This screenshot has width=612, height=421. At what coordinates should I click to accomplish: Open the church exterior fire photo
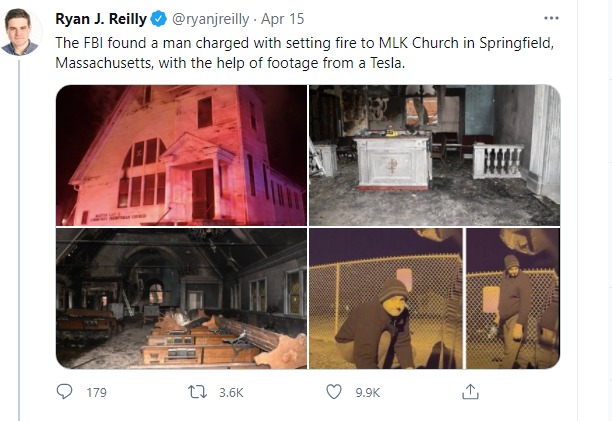tap(181, 155)
